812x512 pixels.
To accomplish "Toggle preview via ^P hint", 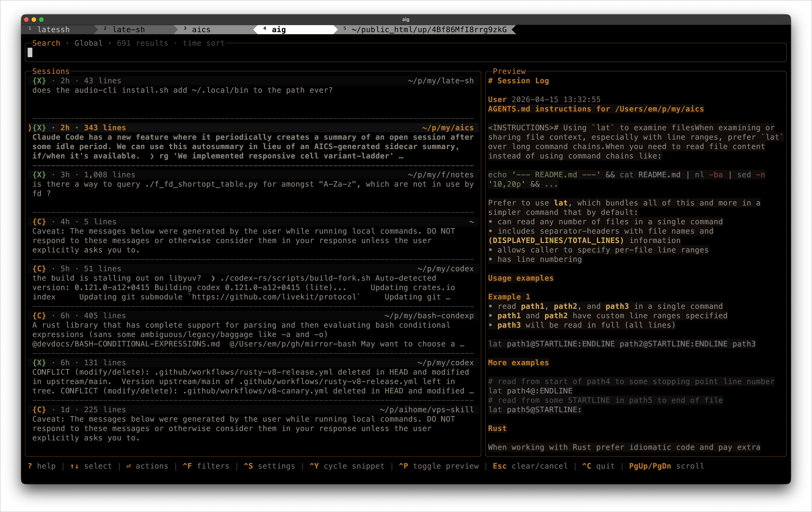I will point(438,466).
